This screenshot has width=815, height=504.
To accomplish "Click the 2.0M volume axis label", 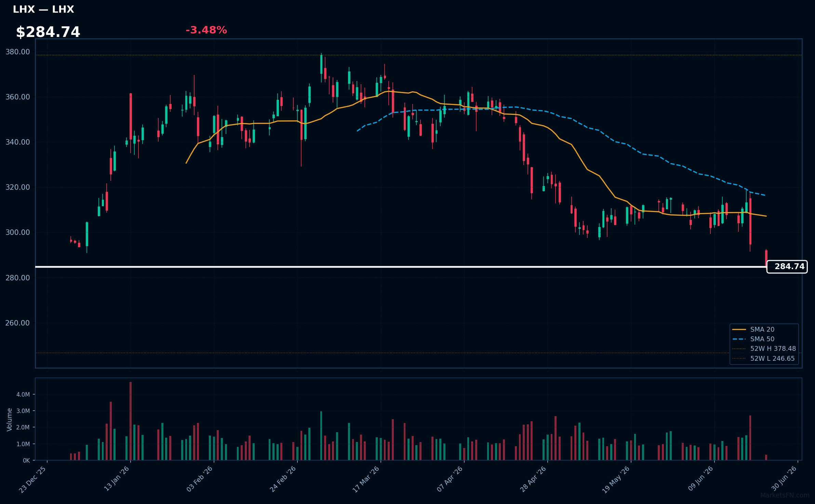I will coord(23,427).
